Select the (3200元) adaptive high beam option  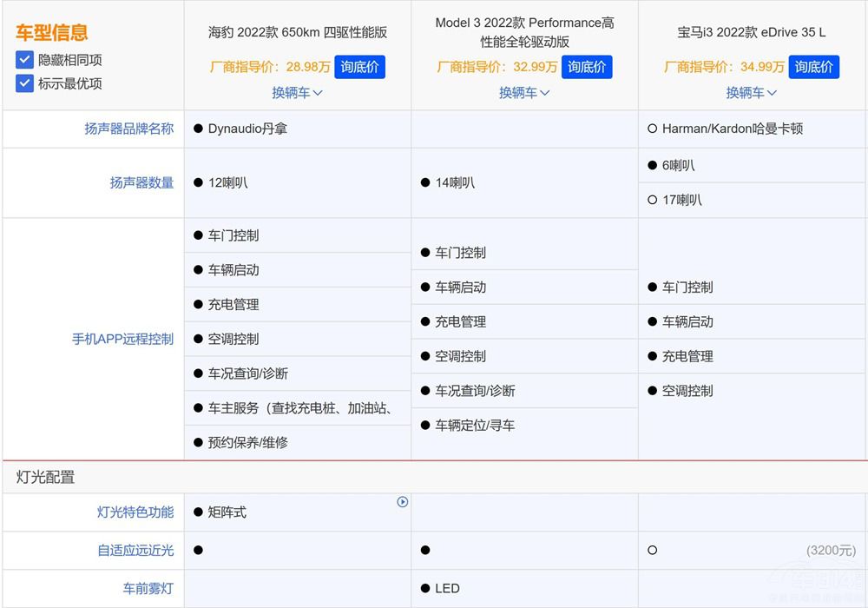coord(651,550)
